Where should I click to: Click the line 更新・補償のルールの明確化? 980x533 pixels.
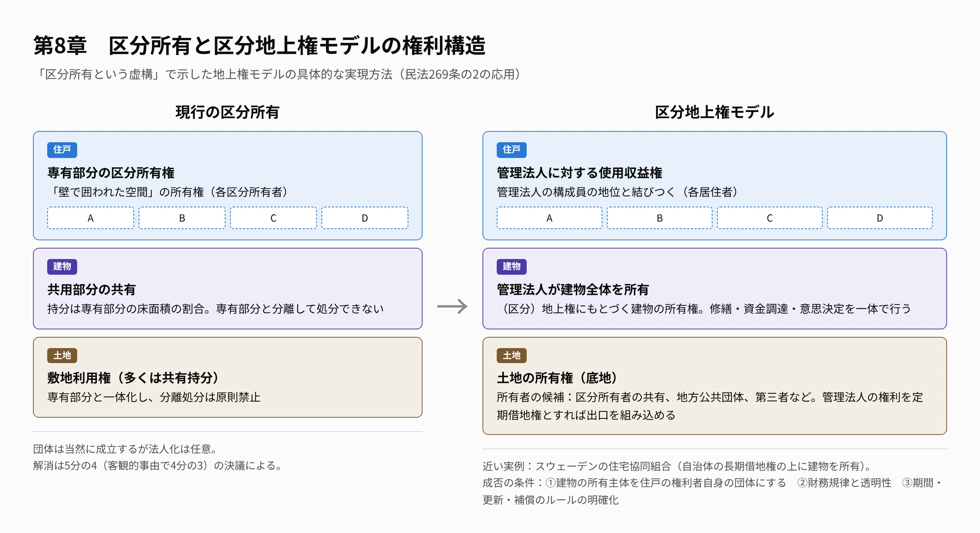(x=550, y=500)
